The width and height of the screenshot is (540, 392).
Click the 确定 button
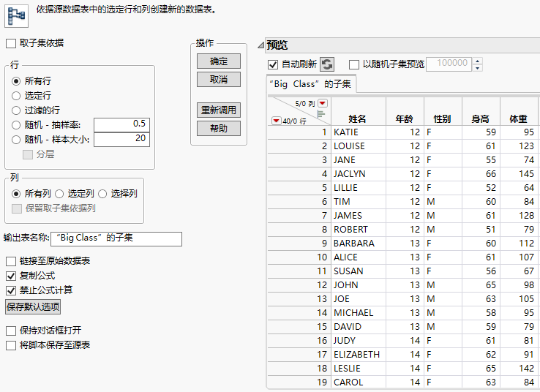[x=219, y=61]
